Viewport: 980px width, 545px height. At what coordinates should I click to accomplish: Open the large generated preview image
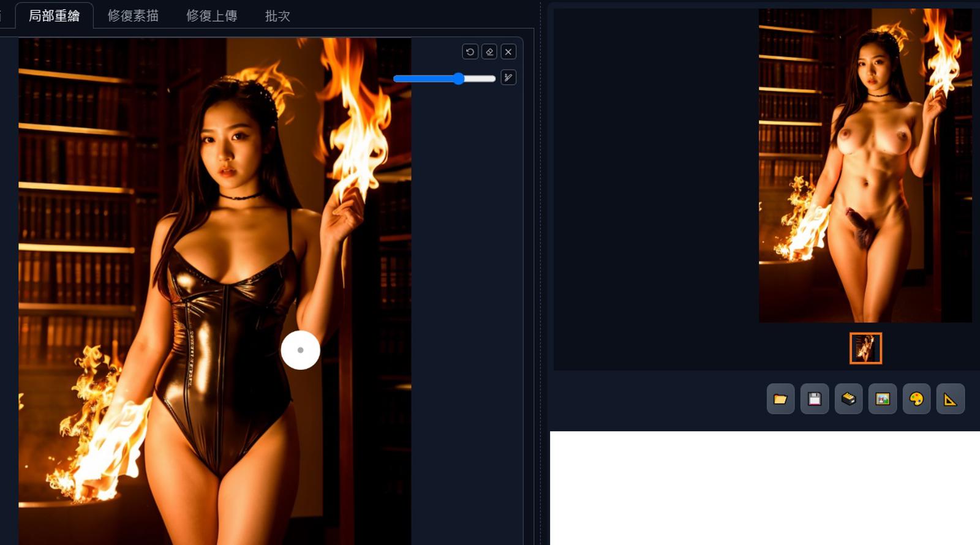[x=865, y=165]
